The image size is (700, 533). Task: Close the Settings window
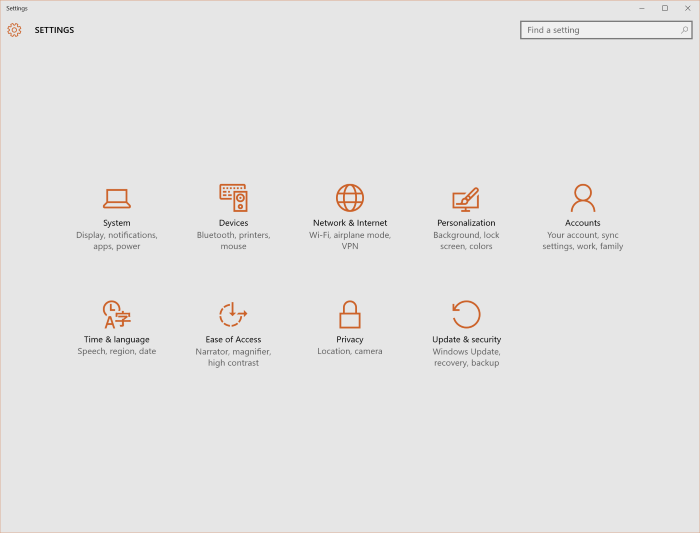coord(687,8)
